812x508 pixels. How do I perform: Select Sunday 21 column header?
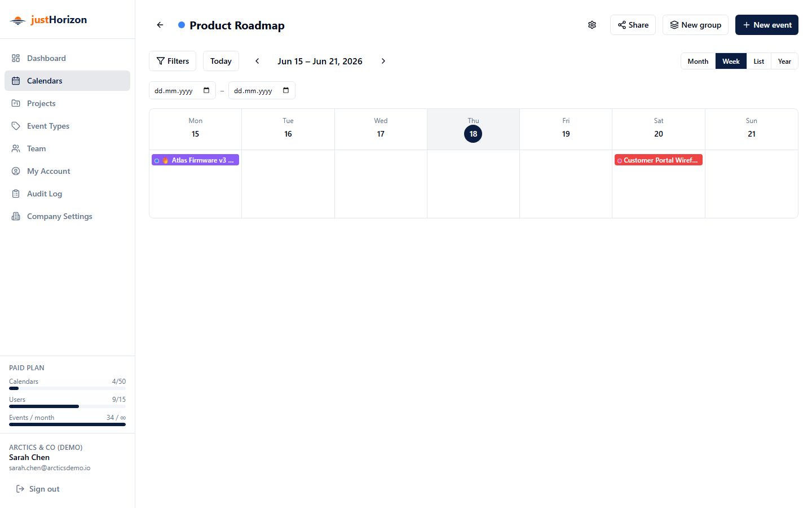coord(752,129)
